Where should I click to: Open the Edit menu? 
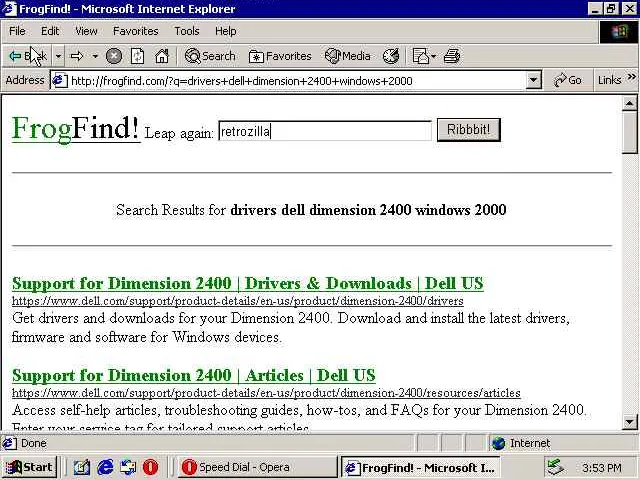coord(50,31)
